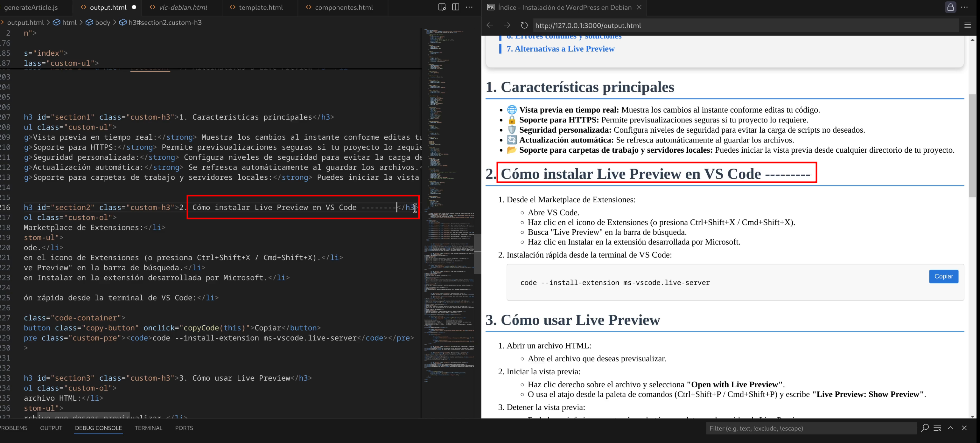Screen dimensions: 980x443
Task: Select the output.html editor tab
Action: tap(108, 7)
